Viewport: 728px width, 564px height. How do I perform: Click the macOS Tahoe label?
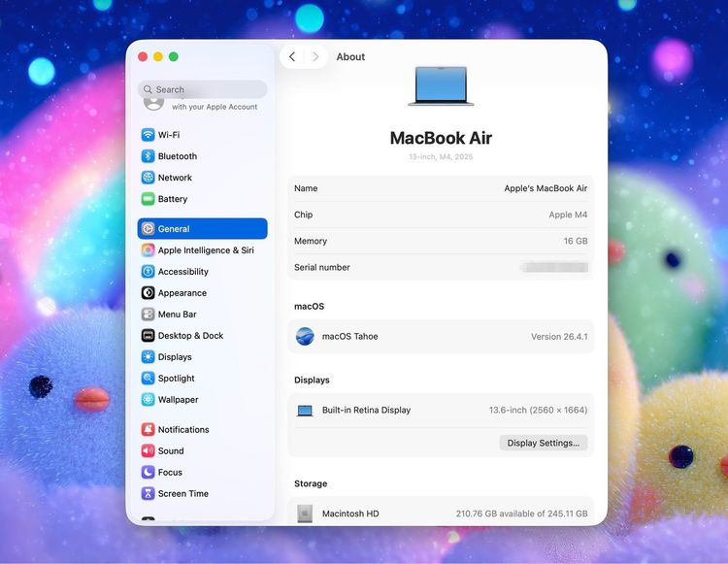click(x=350, y=336)
